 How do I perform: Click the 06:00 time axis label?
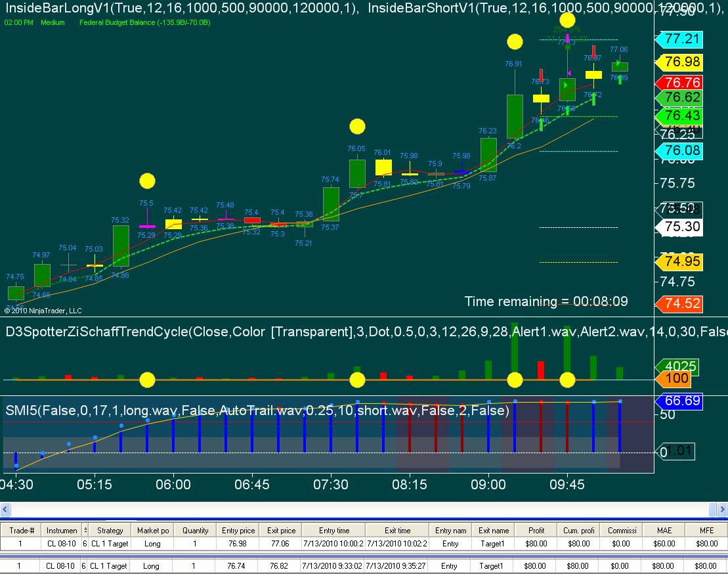pyautogui.click(x=173, y=485)
